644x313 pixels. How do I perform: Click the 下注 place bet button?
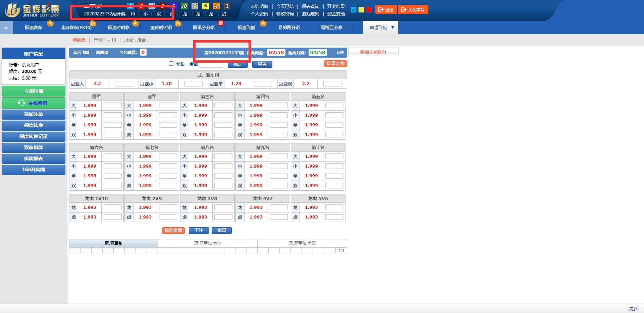click(199, 231)
